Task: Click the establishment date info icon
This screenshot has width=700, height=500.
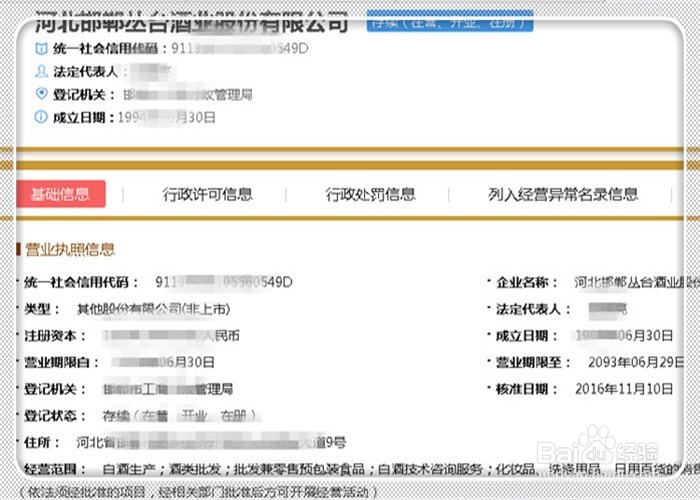Action: [x=41, y=117]
